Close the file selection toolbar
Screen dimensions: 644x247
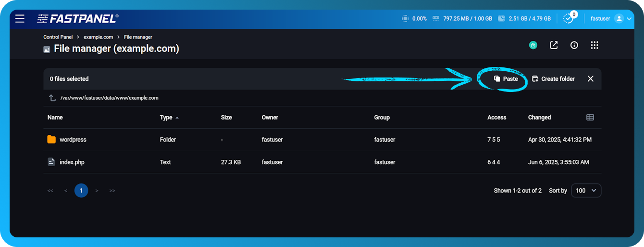coord(591,79)
